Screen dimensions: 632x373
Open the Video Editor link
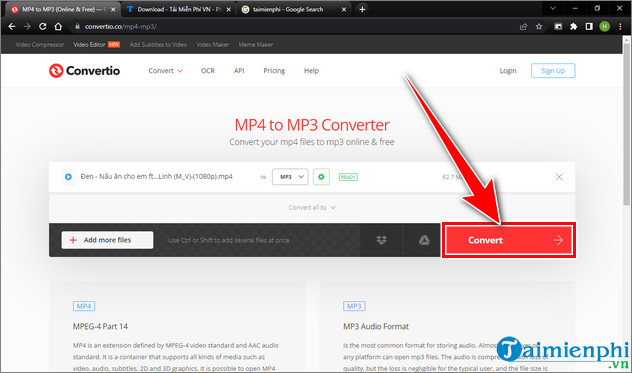(89, 44)
